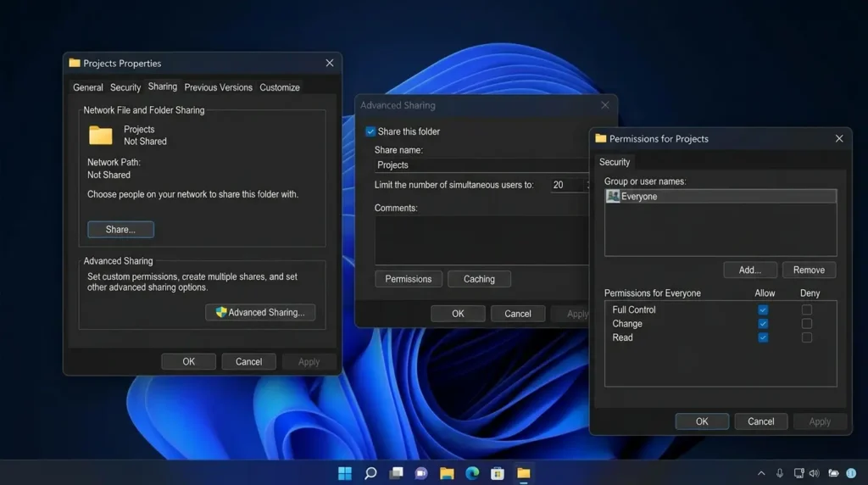Select the Full Control permission row
868x485 pixels.
pyautogui.click(x=721, y=309)
